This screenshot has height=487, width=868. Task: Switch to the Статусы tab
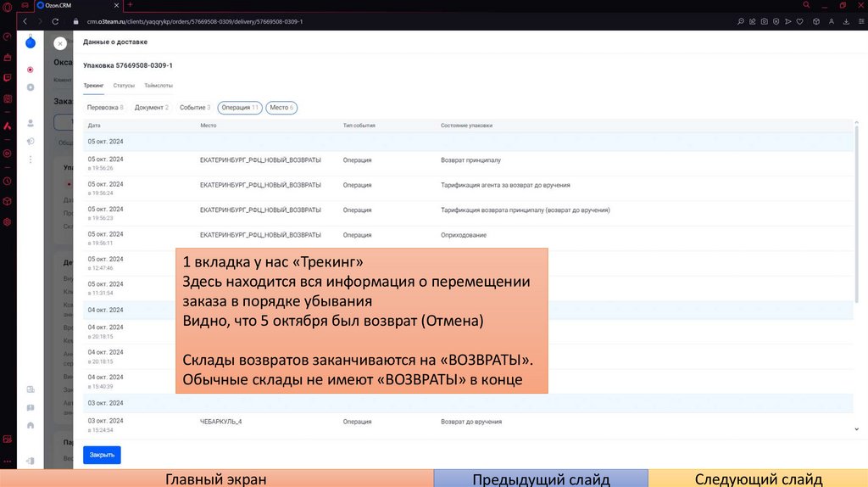pos(124,86)
